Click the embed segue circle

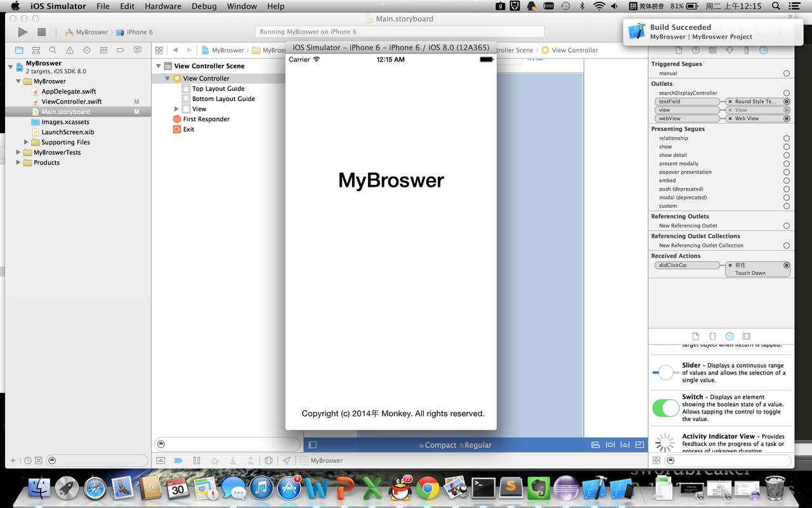787,181
